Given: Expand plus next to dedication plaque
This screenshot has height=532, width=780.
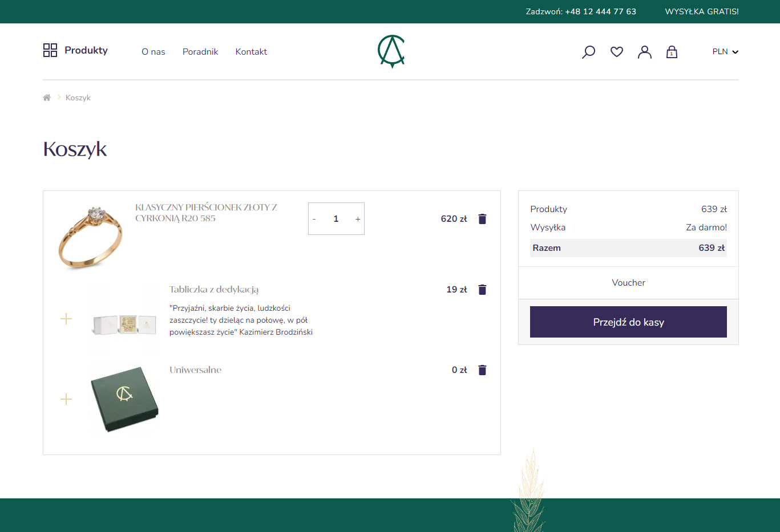Looking at the screenshot, I should click(66, 319).
